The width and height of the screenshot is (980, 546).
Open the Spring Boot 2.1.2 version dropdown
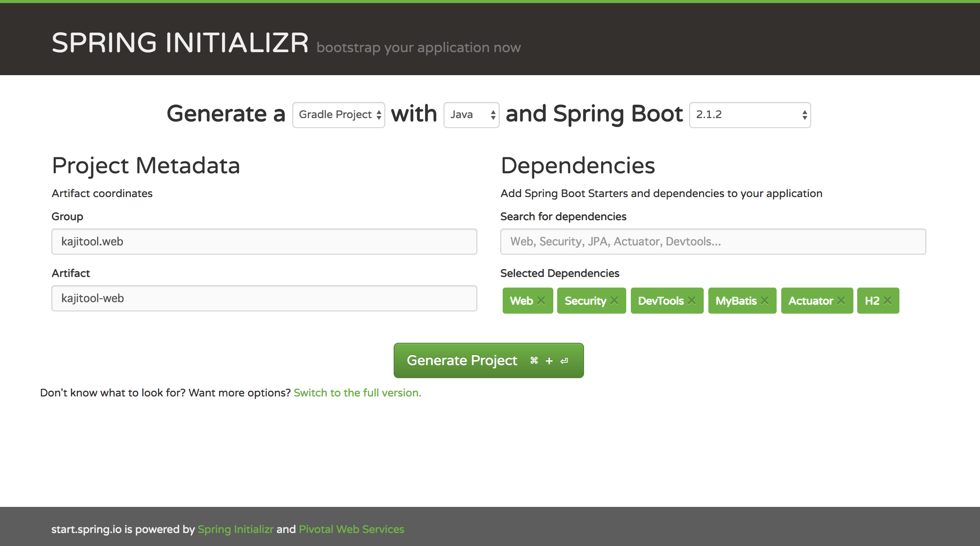pos(750,115)
